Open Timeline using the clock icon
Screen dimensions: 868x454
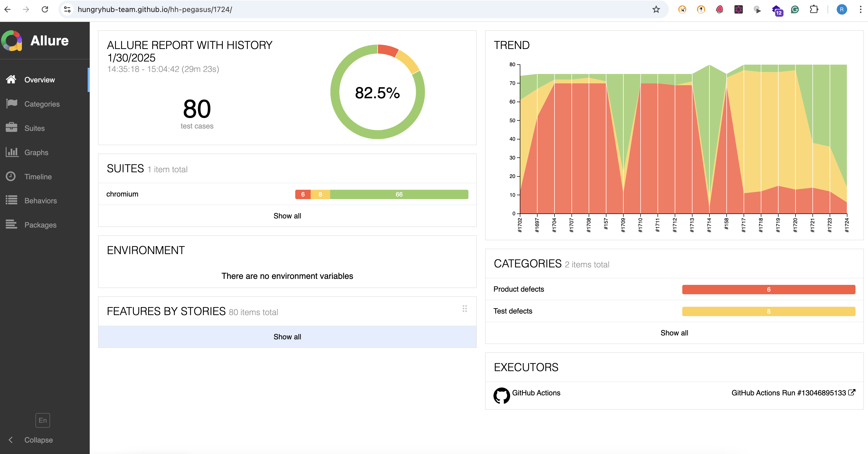click(x=11, y=176)
